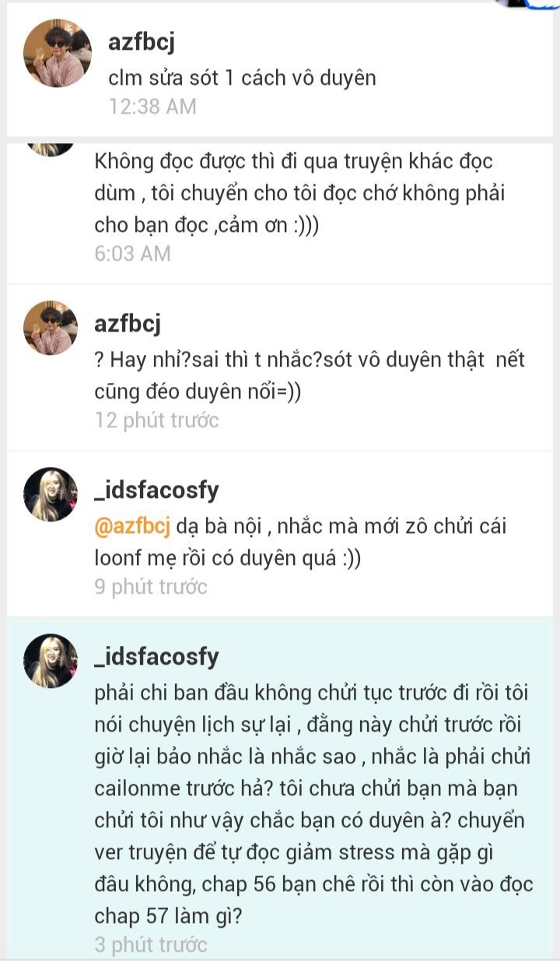Tap the cropped avatar above "Không đọc được" comment

click(51, 149)
